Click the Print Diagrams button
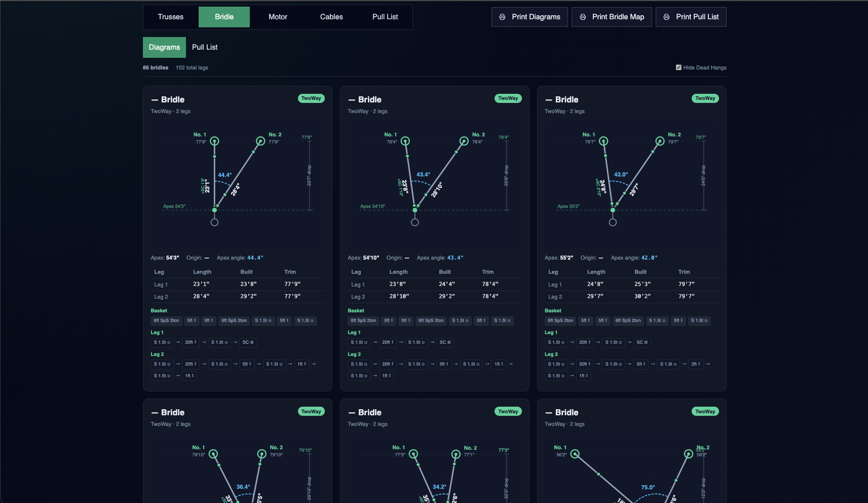This screenshot has height=503, width=868. pyautogui.click(x=530, y=17)
